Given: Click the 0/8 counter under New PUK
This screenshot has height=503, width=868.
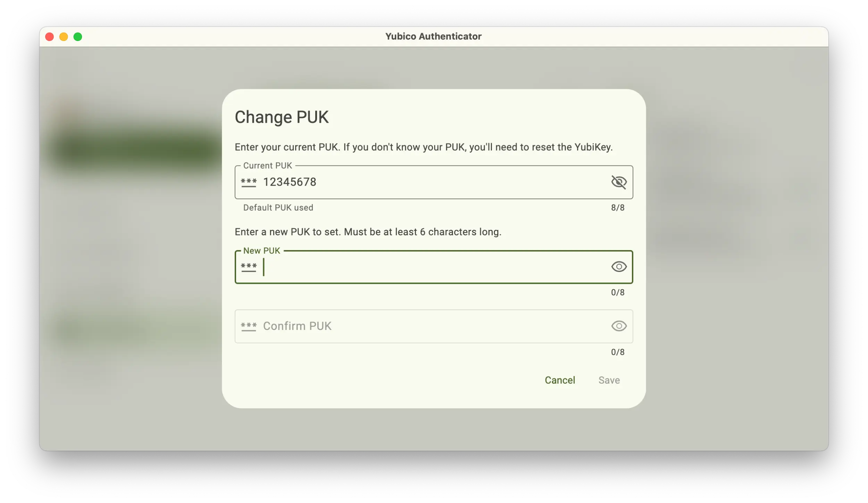Looking at the screenshot, I should 618,292.
